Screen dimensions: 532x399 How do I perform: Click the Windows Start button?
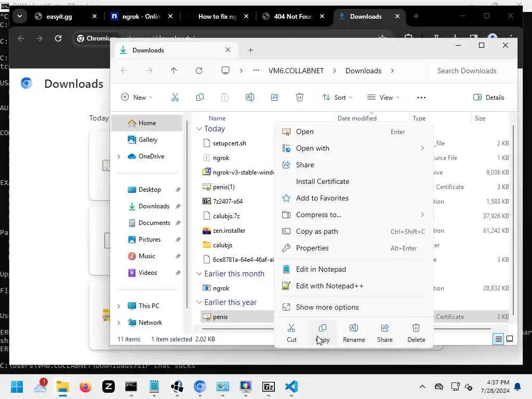(17, 387)
